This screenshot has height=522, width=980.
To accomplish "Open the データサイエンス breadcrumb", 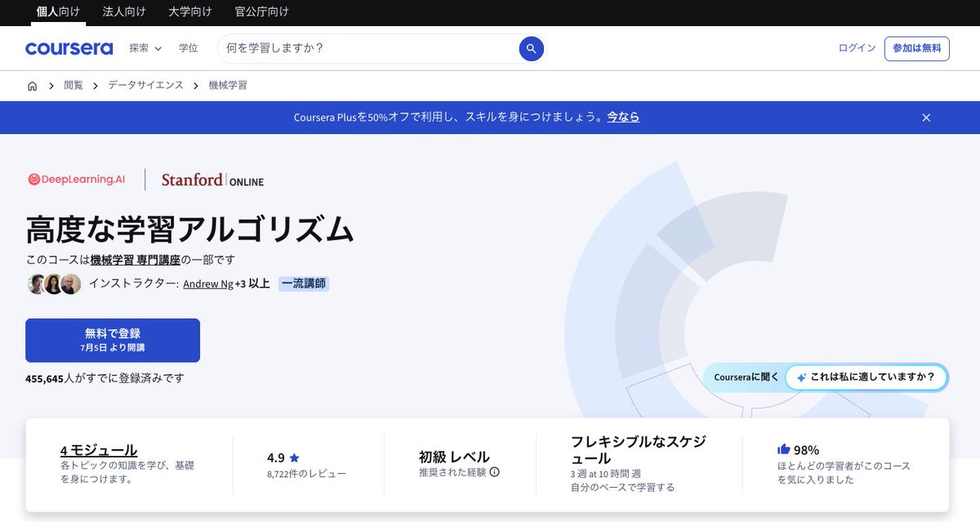I will [146, 85].
